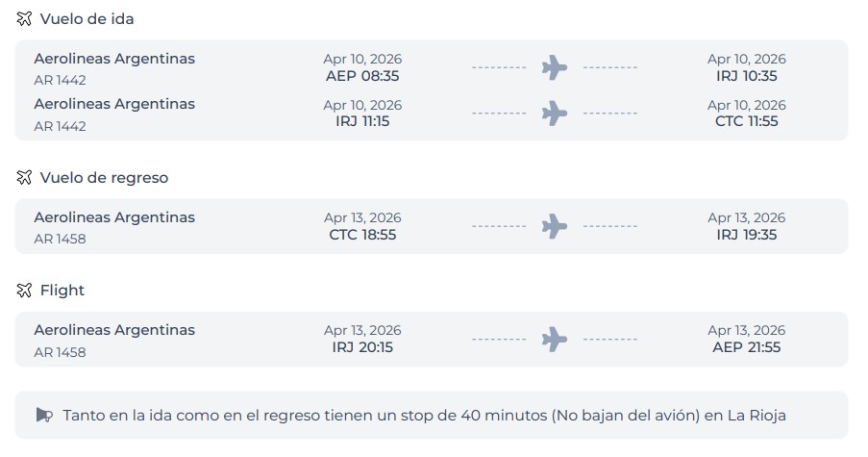Click the airplane icon beside Flight heading
This screenshot has height=457, width=868.
[x=25, y=291]
